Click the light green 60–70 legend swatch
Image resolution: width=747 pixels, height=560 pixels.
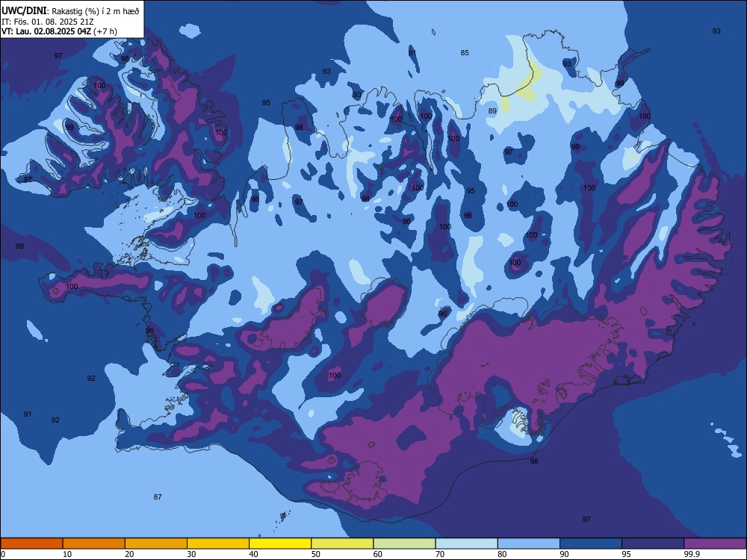point(404,544)
